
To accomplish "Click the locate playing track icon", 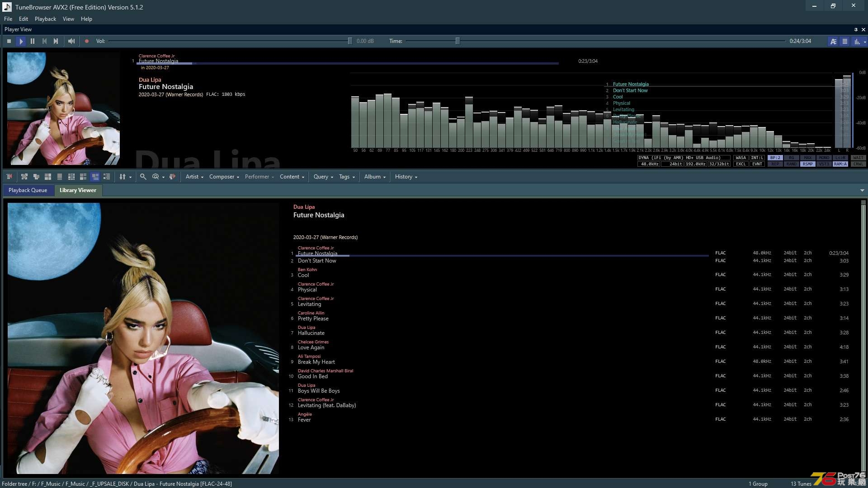I will pos(9,177).
